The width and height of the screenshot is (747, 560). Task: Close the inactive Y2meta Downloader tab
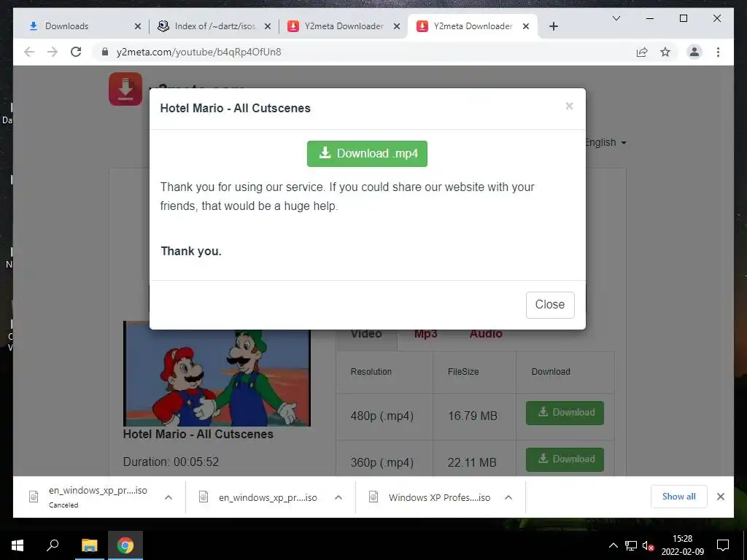pos(396,27)
